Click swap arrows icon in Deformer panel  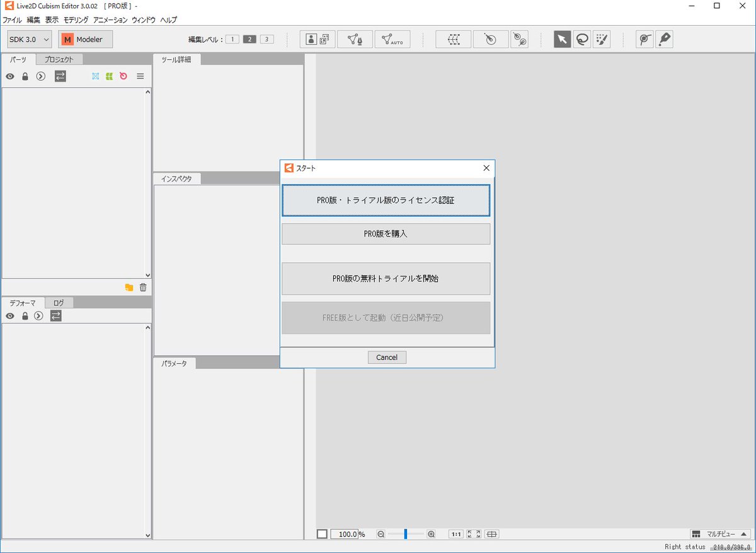[56, 316]
